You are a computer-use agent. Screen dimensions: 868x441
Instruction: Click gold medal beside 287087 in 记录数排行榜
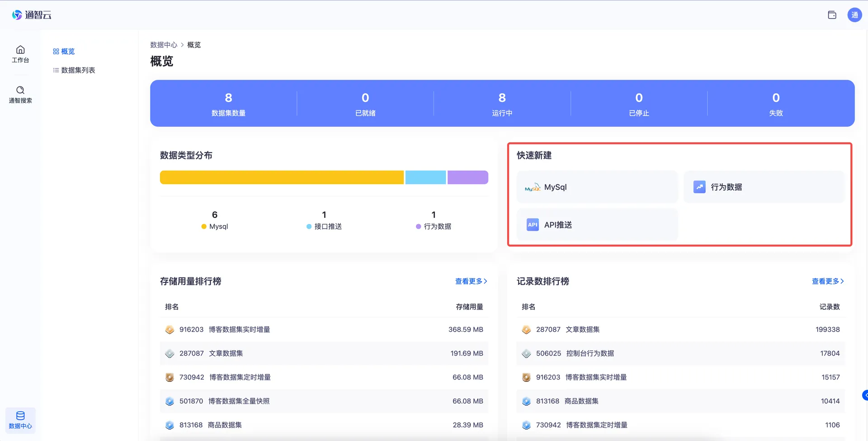coord(526,330)
